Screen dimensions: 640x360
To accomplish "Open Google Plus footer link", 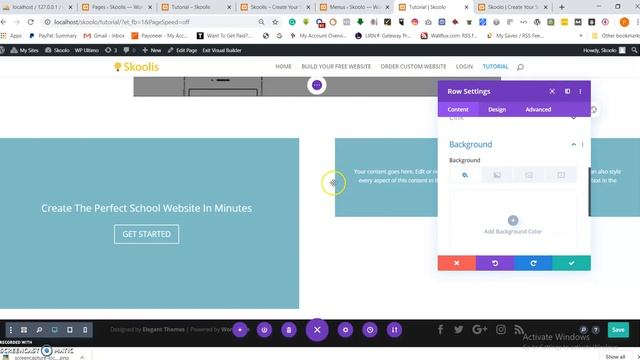I will pos(480,329).
